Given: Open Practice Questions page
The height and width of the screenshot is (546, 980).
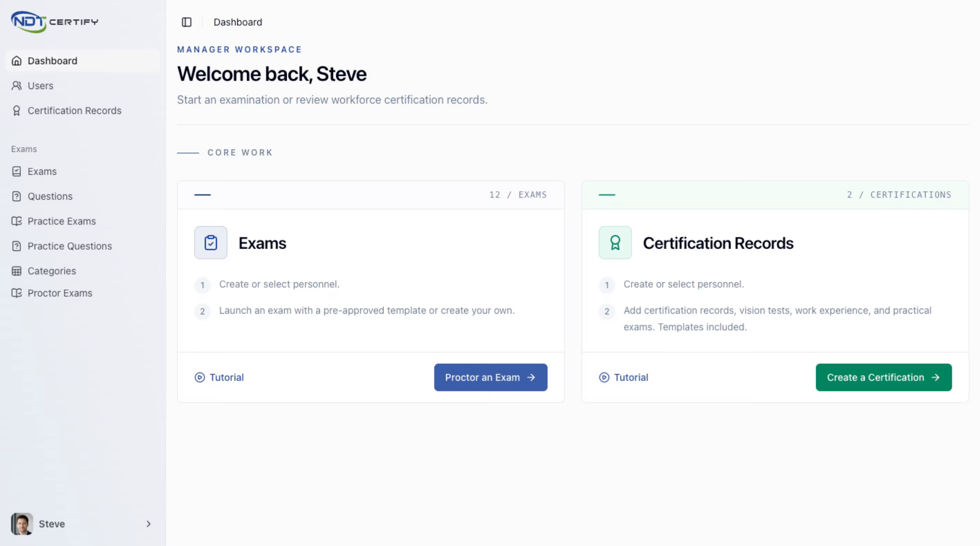Looking at the screenshot, I should [x=83, y=246].
